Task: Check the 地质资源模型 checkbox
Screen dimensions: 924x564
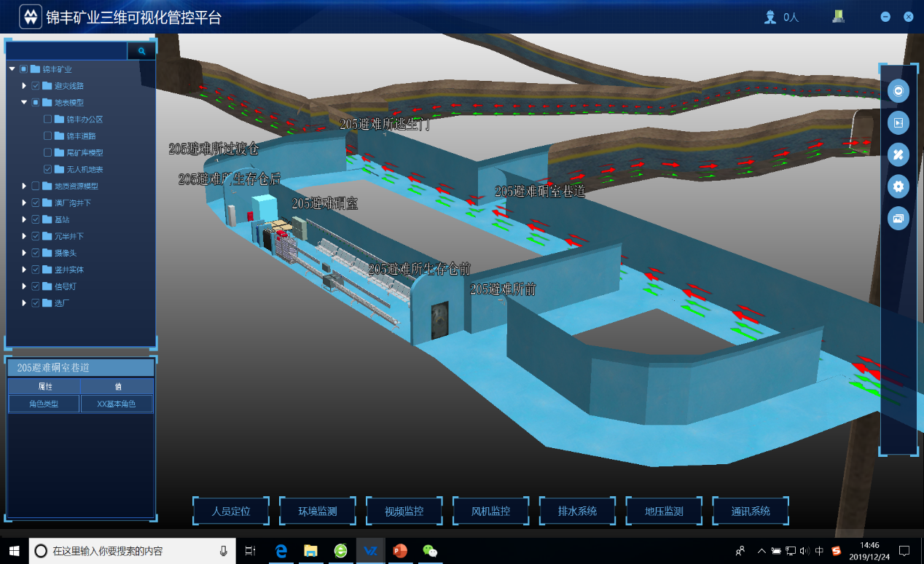Action: tap(36, 187)
